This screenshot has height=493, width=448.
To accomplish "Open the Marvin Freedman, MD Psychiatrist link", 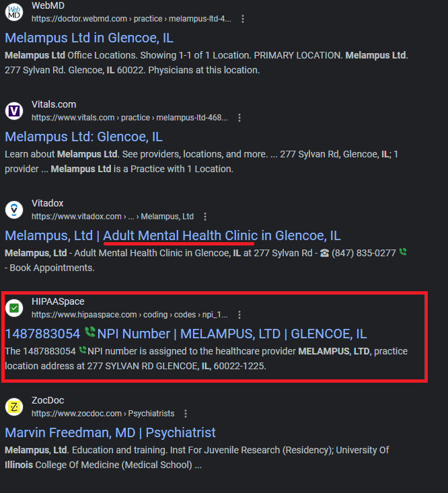I will tap(110, 432).
